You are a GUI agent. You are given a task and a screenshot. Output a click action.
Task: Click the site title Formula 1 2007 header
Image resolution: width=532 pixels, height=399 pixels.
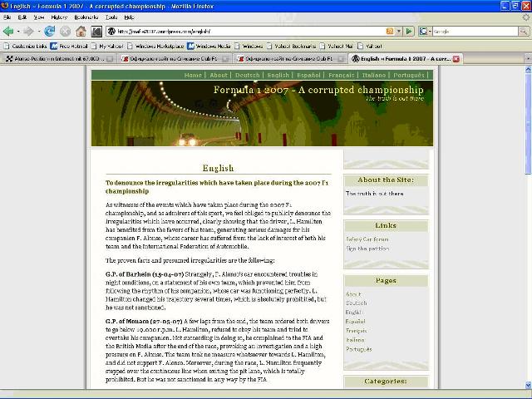click(x=318, y=90)
